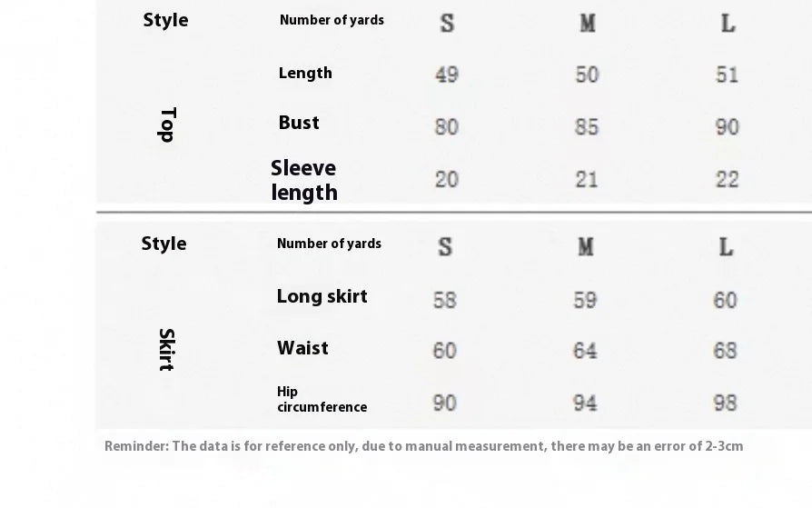This screenshot has height=508, width=812.
Task: Select the "Long skirt" row label
Action: pyautogui.click(x=322, y=296)
